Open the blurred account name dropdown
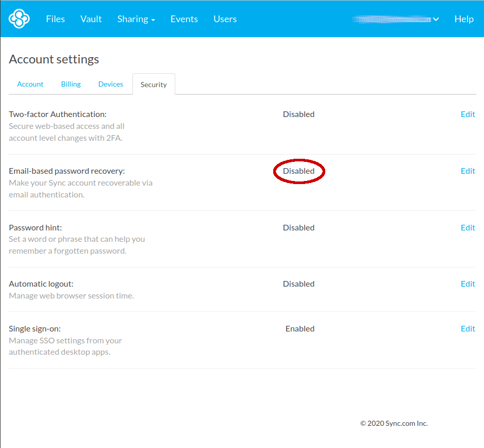 (395, 19)
